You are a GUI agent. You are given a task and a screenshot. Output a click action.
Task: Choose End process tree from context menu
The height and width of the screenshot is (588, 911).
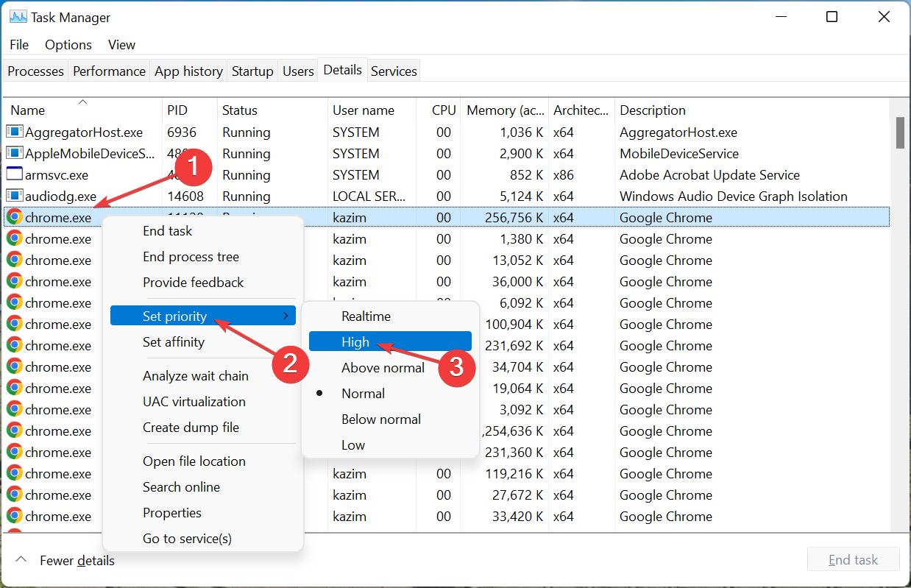(191, 257)
